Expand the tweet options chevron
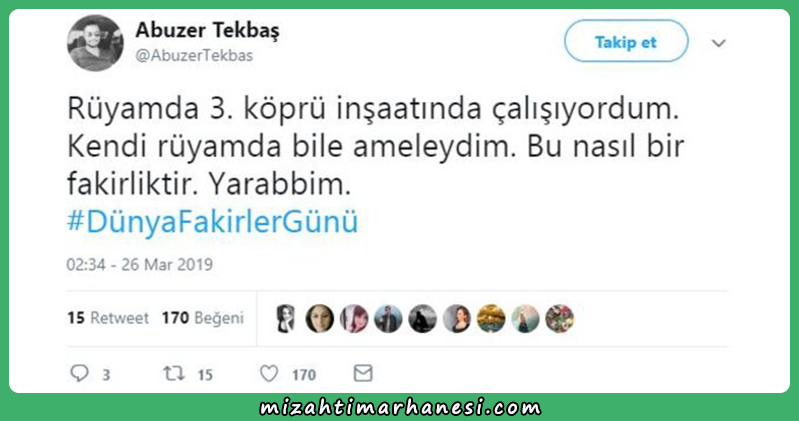This screenshot has height=421, width=799. click(718, 43)
